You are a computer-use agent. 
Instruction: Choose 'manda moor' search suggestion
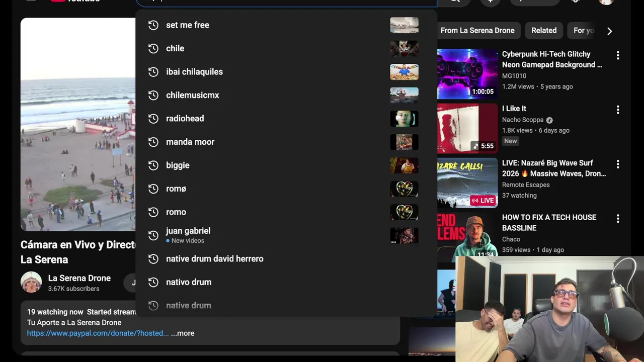point(286,142)
